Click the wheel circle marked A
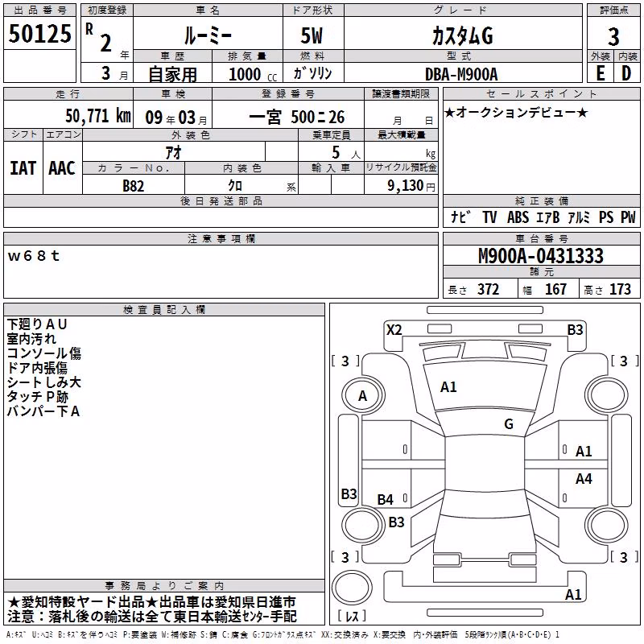644x644 pixels. [x=363, y=396]
